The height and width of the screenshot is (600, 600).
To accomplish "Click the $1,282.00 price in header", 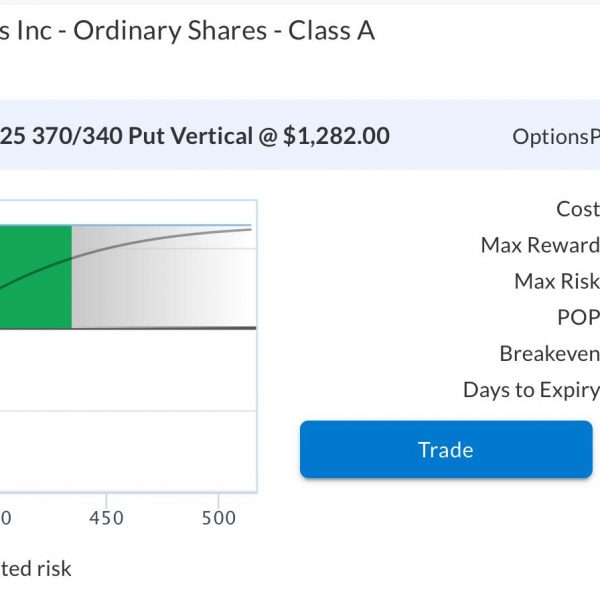I will coord(336,136).
